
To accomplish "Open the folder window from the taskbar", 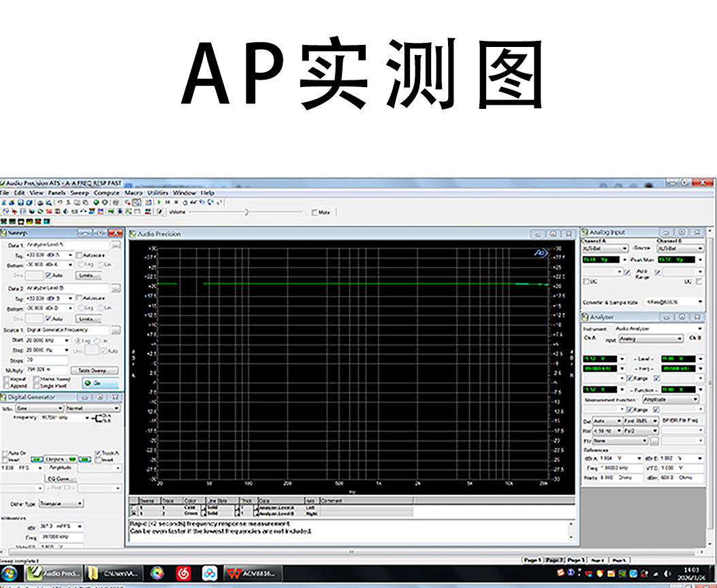I will (x=114, y=573).
